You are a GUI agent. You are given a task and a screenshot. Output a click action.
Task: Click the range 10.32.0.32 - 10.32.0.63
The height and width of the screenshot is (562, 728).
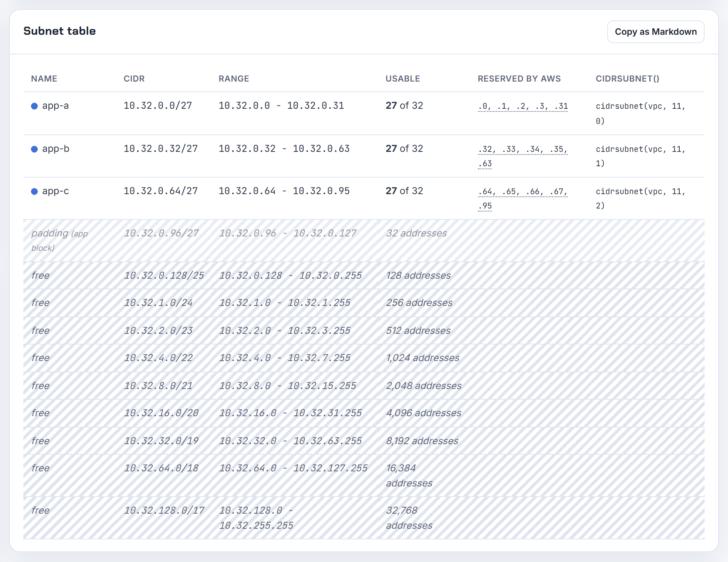point(284,149)
